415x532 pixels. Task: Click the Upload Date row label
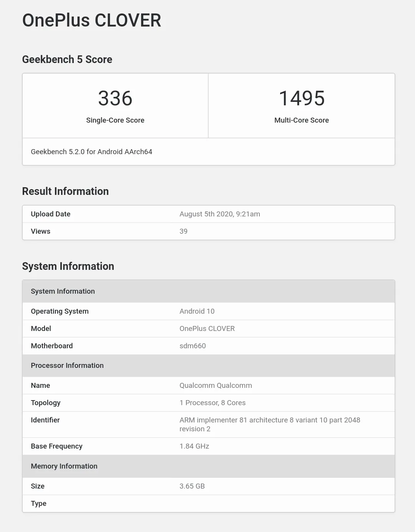point(51,214)
